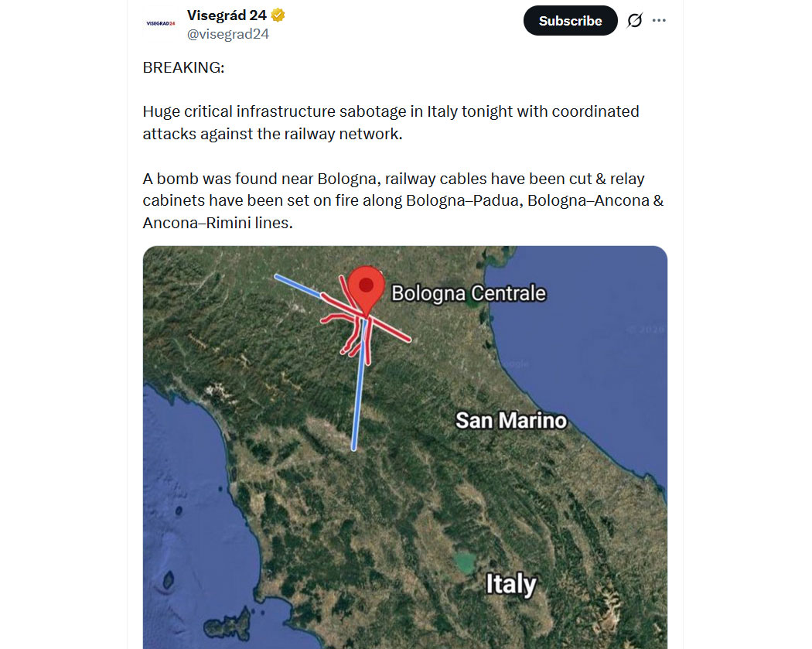This screenshot has width=812, height=649.
Task: Click the Bologna Centrale map label
Action: (468, 294)
